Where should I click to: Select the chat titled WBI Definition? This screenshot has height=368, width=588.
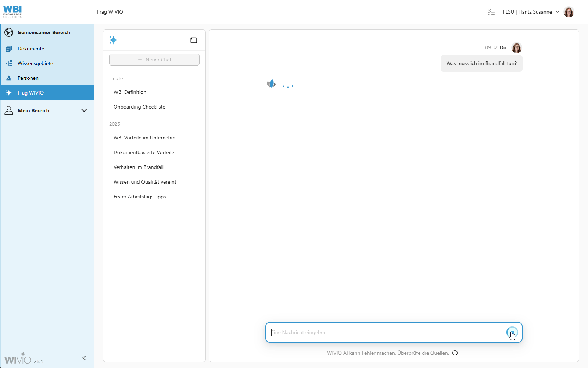click(130, 92)
